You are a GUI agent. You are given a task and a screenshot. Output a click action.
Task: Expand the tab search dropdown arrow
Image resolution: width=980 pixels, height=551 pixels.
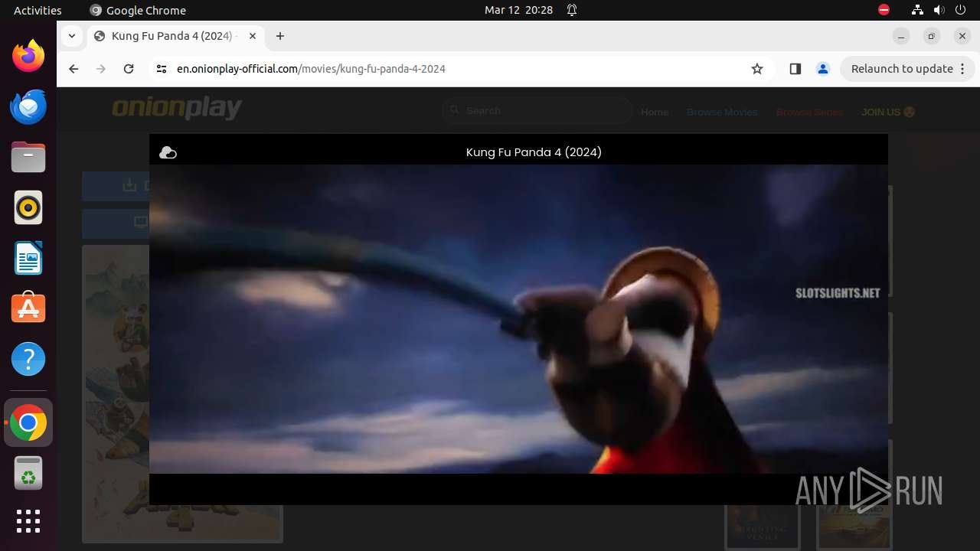point(71,36)
